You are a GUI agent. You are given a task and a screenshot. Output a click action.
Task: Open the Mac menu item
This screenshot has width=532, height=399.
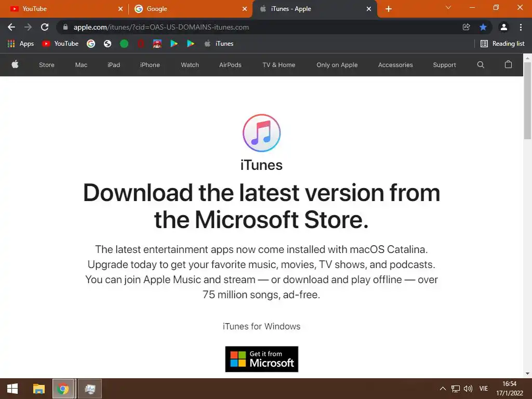click(x=81, y=65)
